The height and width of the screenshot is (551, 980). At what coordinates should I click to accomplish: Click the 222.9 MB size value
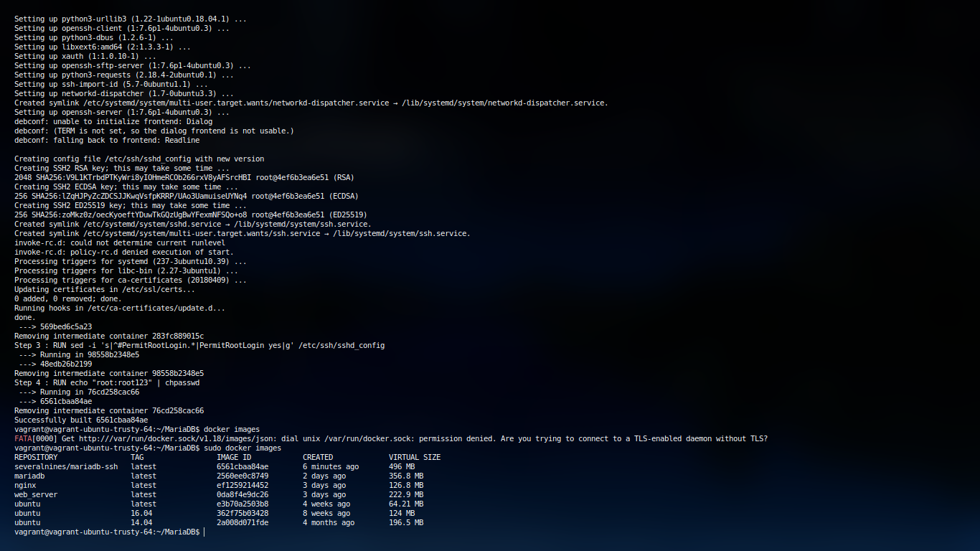click(406, 495)
